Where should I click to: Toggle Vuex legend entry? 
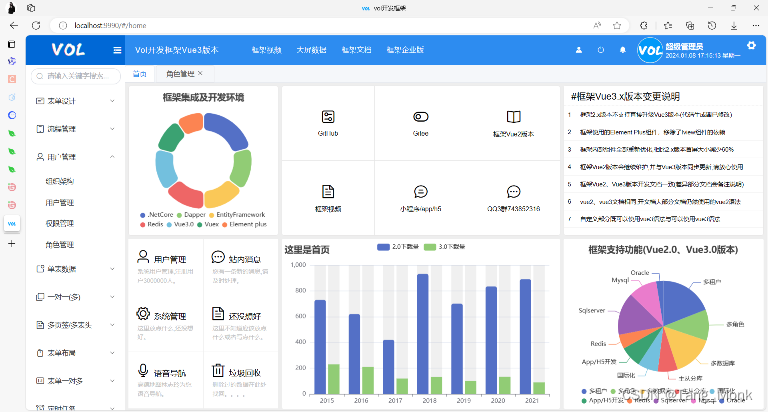click(x=208, y=224)
